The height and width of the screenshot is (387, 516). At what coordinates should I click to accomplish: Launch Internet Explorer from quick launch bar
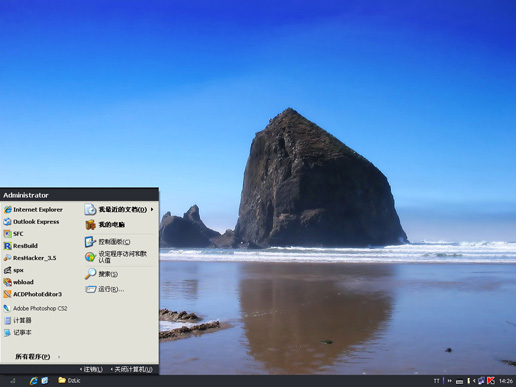[34, 381]
